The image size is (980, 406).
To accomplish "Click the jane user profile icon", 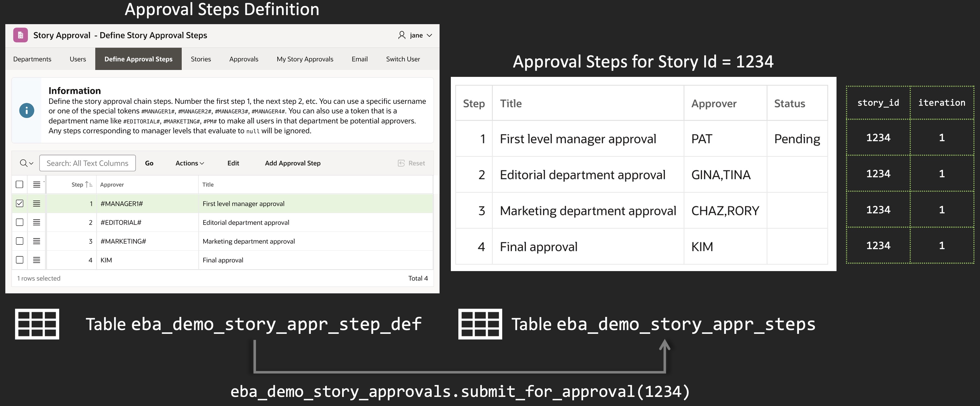I will point(402,35).
